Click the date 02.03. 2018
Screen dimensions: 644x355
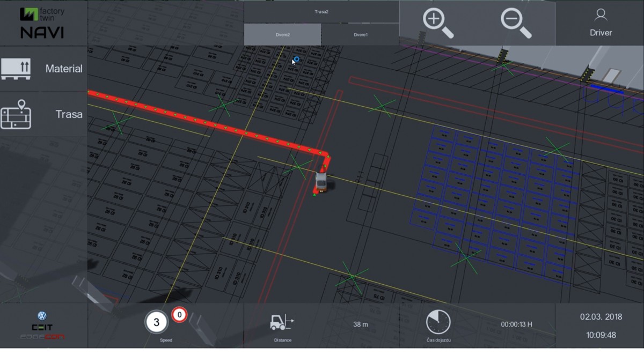601,317
